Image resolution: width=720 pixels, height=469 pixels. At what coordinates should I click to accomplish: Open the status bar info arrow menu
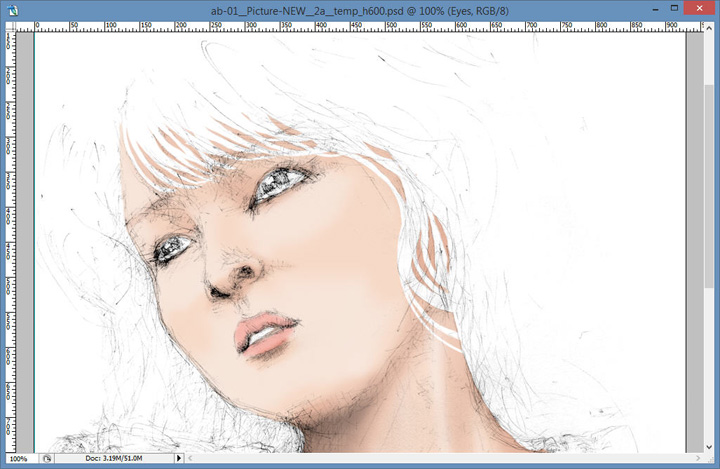[179, 458]
